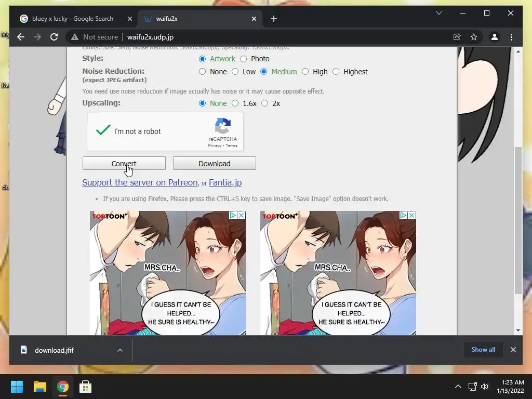Screen dimensions: 532x399
Task: Select the Artwork style option
Action: (202, 59)
